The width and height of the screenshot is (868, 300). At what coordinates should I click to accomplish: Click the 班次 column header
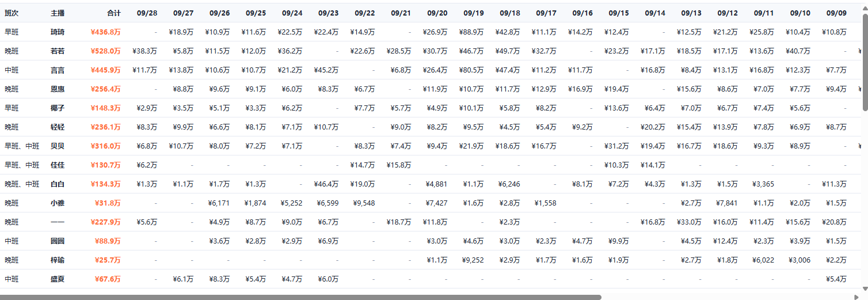[12, 13]
